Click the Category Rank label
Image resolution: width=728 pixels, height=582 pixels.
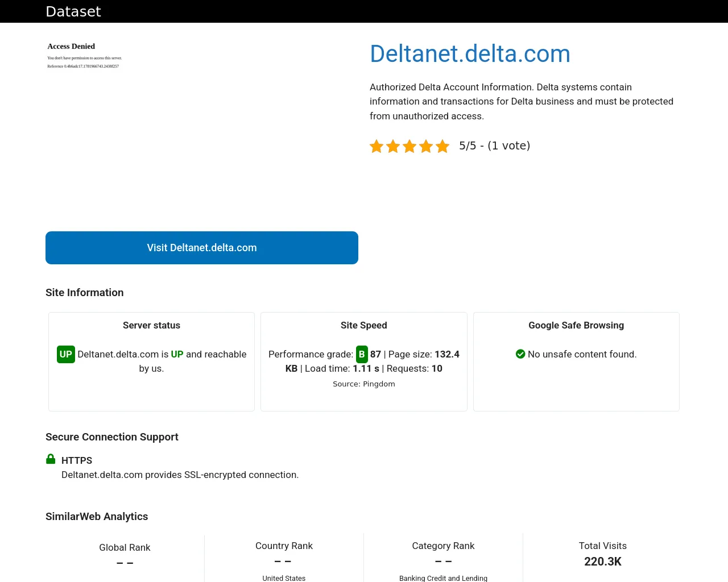coord(443,546)
